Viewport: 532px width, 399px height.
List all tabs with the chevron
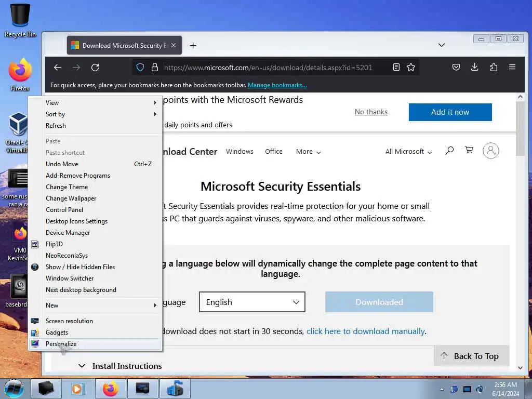[x=442, y=45]
